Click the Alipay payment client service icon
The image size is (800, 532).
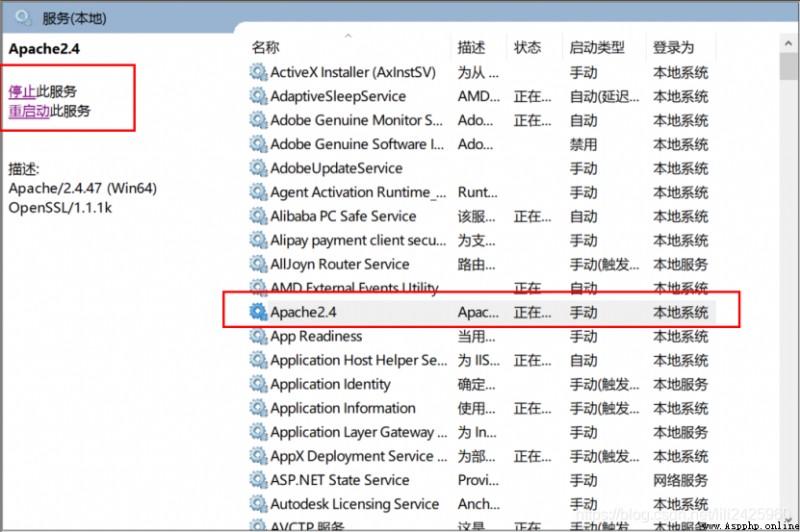(x=258, y=240)
